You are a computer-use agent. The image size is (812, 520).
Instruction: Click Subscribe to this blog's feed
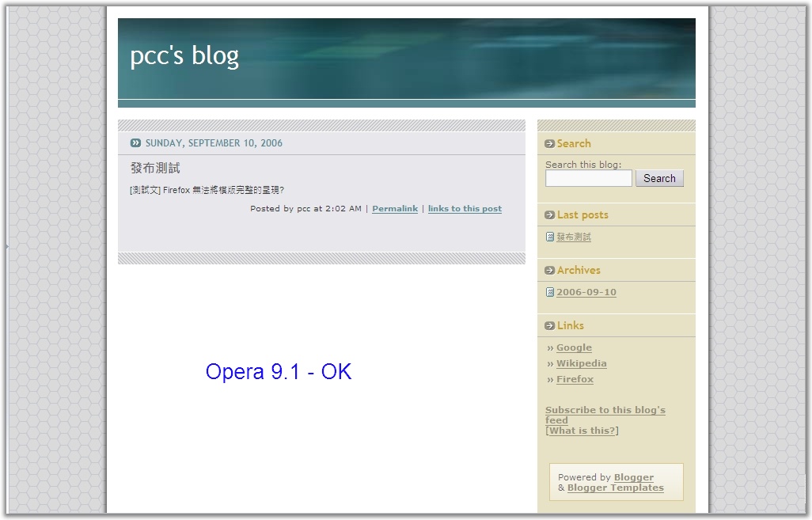(x=605, y=415)
